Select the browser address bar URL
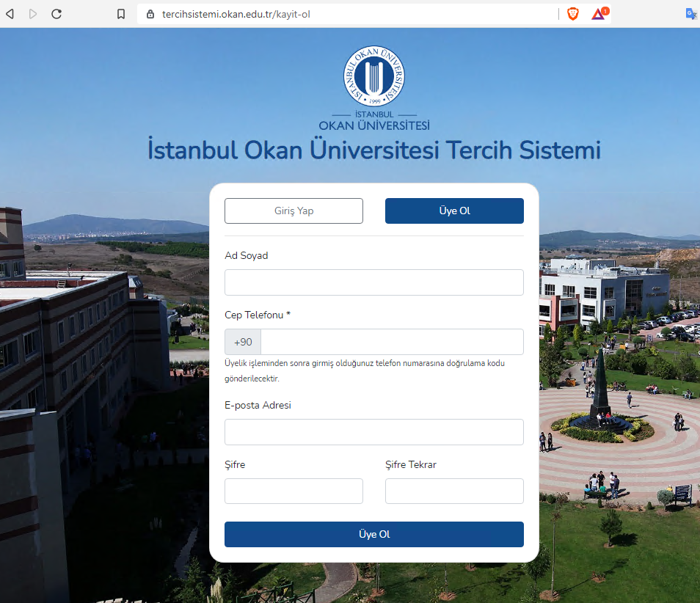 tap(235, 13)
